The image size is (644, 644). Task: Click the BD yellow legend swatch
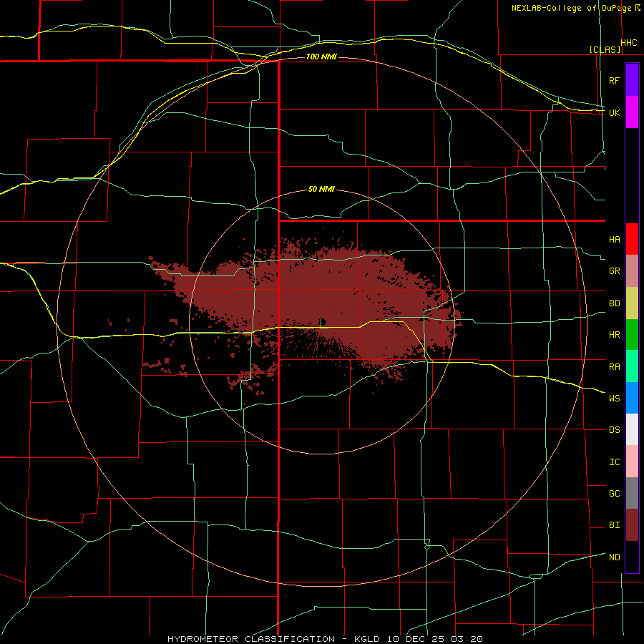(632, 303)
